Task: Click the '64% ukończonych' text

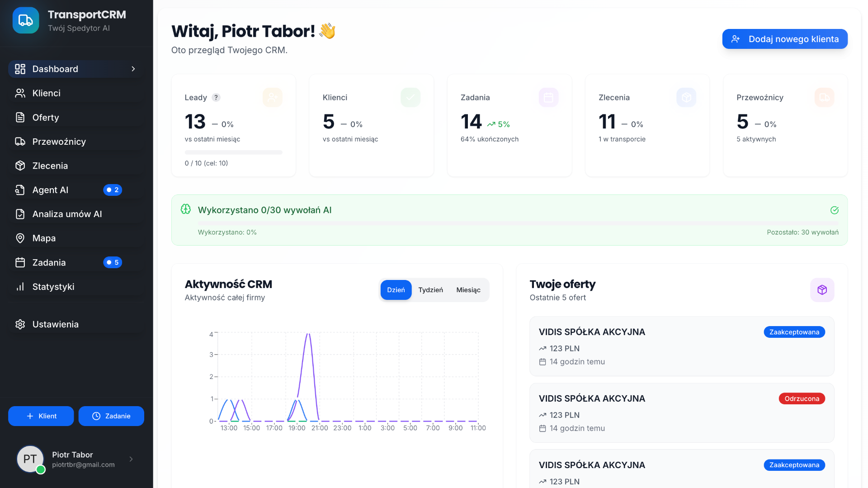Action: click(x=490, y=139)
